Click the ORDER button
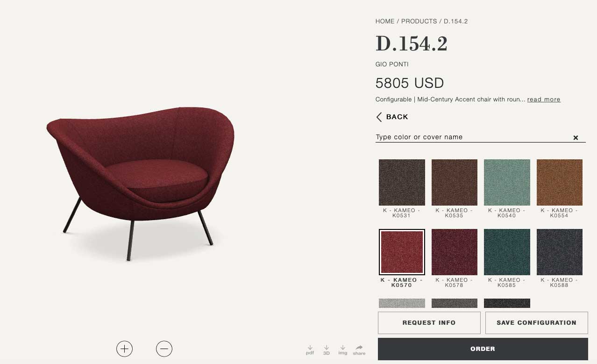The image size is (597, 364). pos(483,349)
